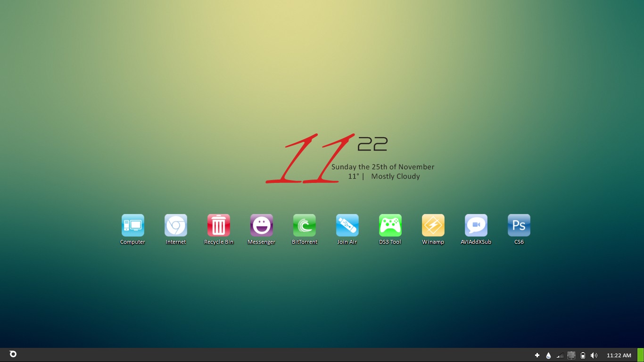Check battery status in the system tray
This screenshot has height=362, width=644.
[583, 355]
